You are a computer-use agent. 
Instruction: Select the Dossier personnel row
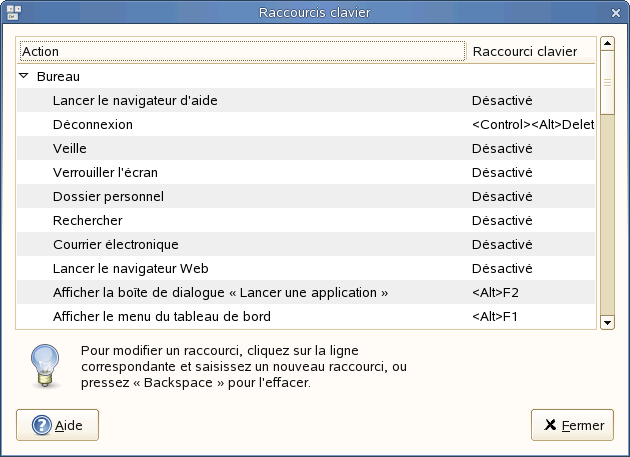[108, 196]
